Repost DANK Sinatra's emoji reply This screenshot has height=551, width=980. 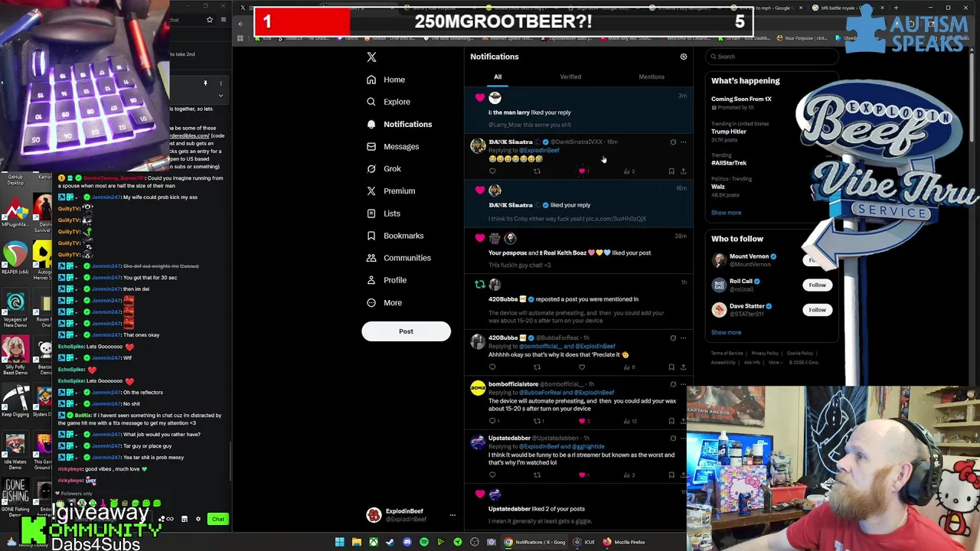pyautogui.click(x=537, y=171)
